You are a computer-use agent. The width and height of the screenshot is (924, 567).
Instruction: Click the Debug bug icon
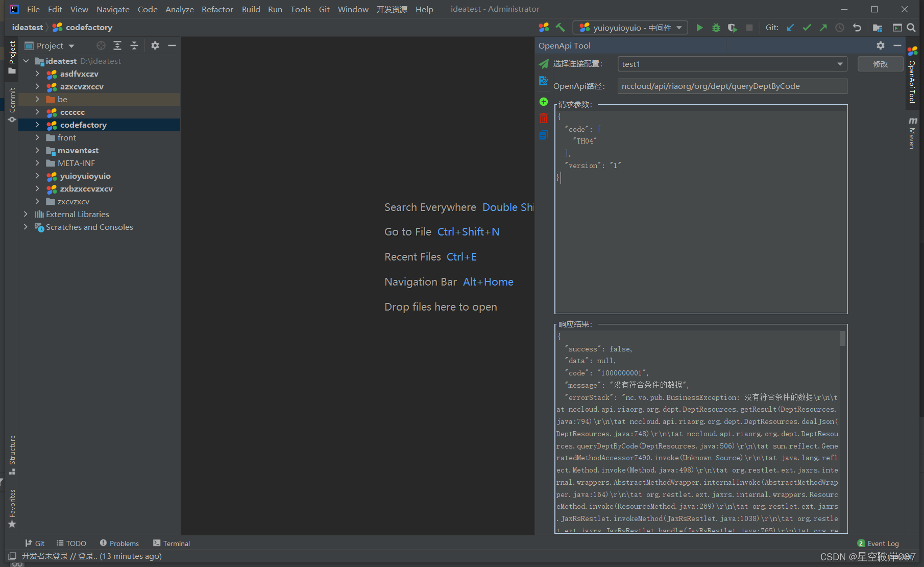coord(716,28)
